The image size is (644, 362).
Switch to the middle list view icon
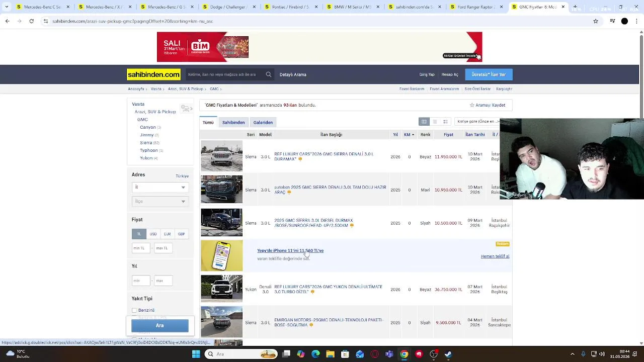point(435,122)
